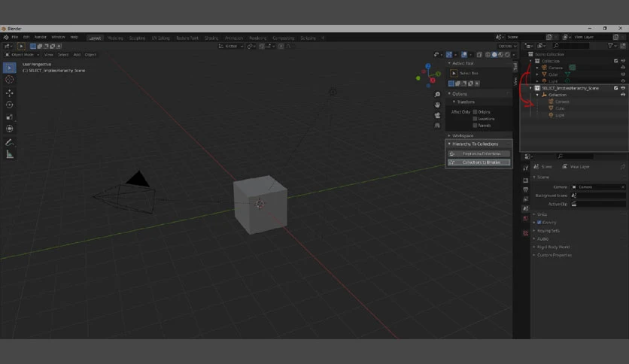629x364 pixels.
Task: Hide the Camera via its eye icon
Action: 623,68
